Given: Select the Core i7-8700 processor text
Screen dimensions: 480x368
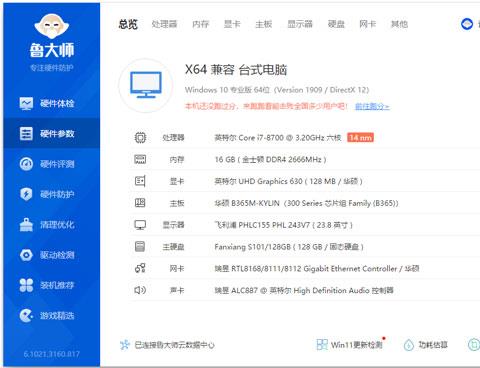Looking at the screenshot, I should tap(278, 138).
